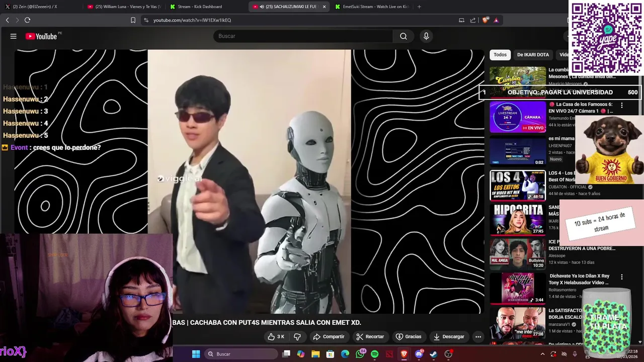The height and width of the screenshot is (362, 644).
Task: Reload the page with the refresh icon
Action: (x=27, y=20)
